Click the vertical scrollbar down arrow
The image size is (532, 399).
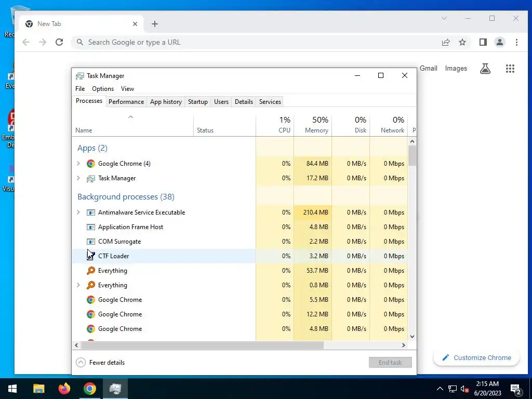coord(412,337)
